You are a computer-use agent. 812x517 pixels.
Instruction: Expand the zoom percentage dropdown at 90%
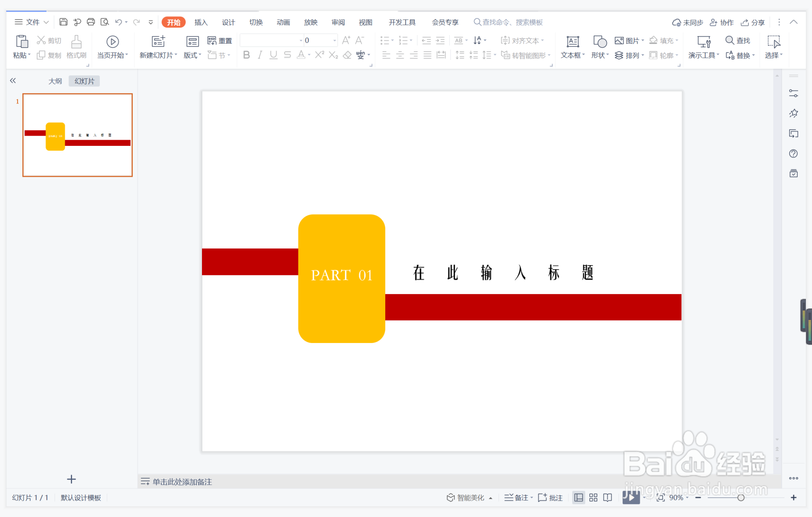[x=687, y=497]
